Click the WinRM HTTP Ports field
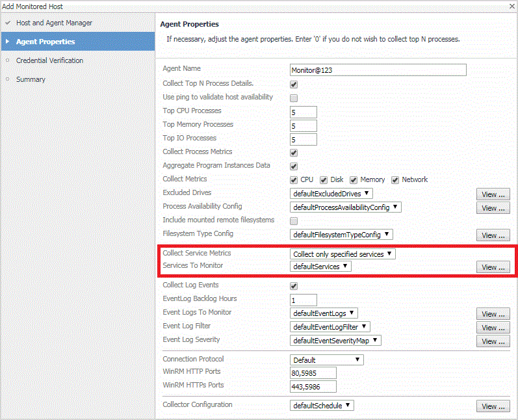 pyautogui.click(x=313, y=373)
